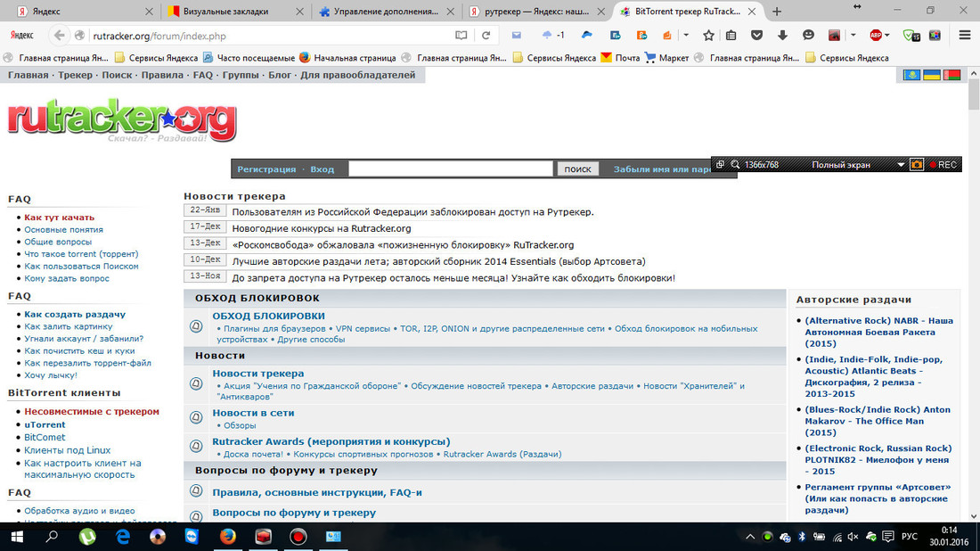Open the Downloads arrow icon
The width and height of the screenshot is (980, 551).
click(x=782, y=36)
